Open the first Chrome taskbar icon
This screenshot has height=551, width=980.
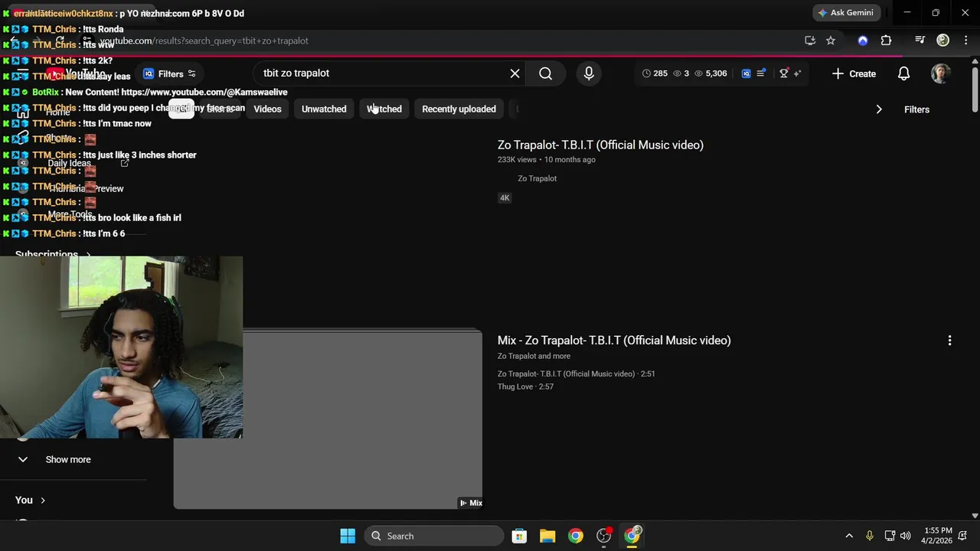576,536
